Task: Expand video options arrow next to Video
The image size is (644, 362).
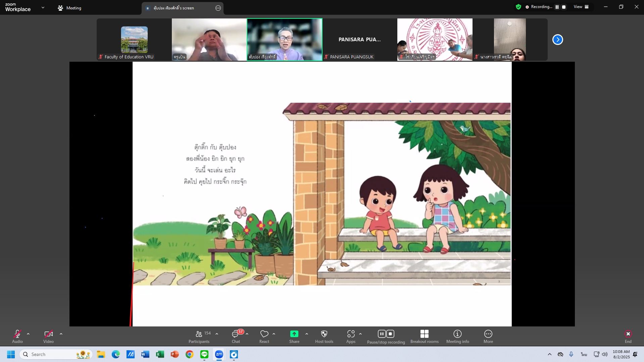Action: (x=61, y=334)
